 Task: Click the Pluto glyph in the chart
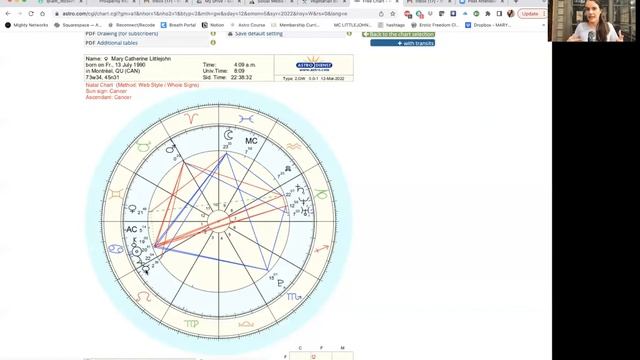(280, 283)
